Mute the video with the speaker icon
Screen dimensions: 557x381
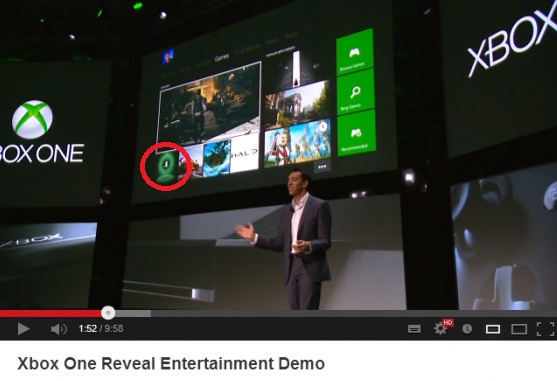(59, 329)
